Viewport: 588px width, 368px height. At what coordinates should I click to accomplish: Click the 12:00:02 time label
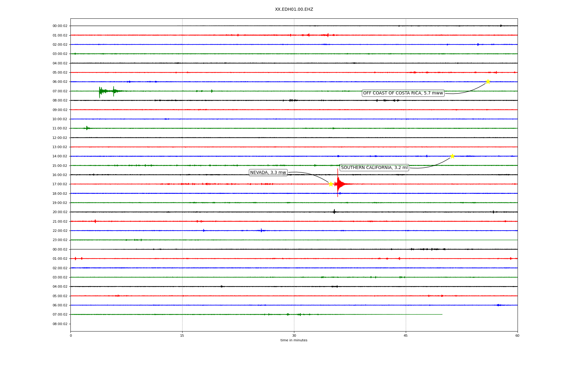pyautogui.click(x=60, y=138)
